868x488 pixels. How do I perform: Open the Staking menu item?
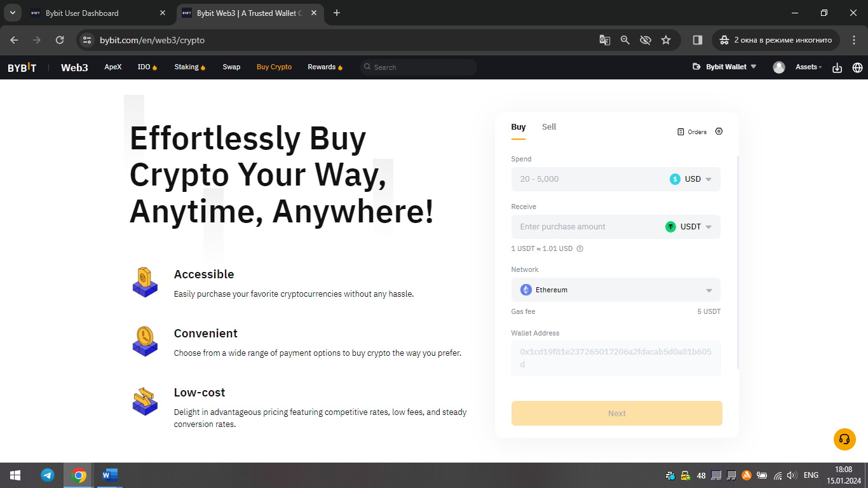click(x=190, y=67)
